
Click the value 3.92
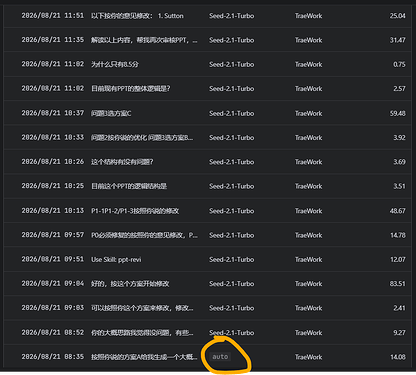pyautogui.click(x=399, y=138)
